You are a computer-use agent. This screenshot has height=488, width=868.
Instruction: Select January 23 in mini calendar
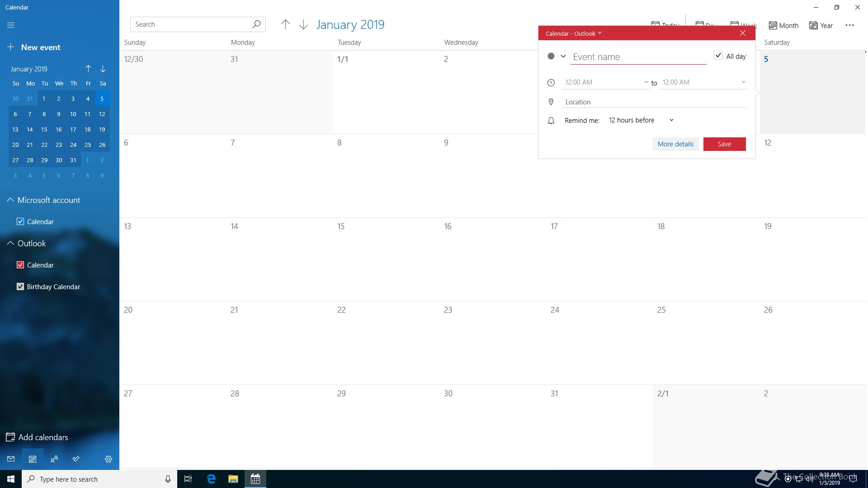(x=59, y=145)
